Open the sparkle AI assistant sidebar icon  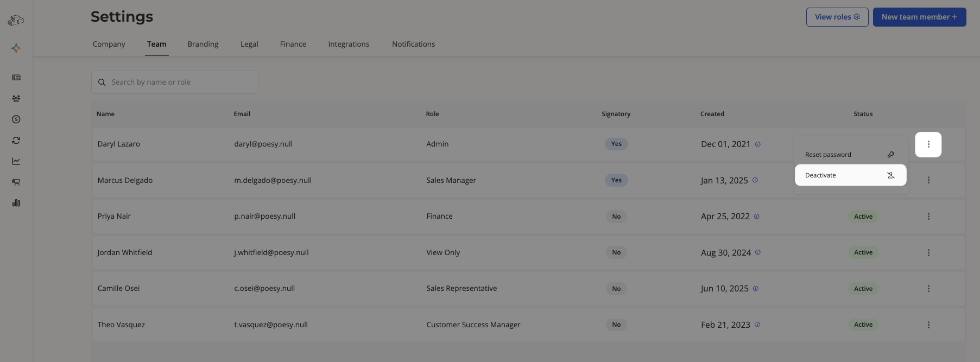(x=16, y=48)
